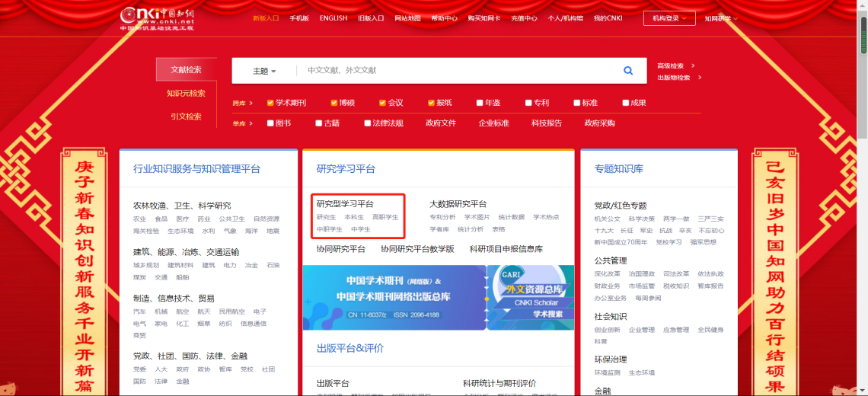868x396 pixels.
Task: Open the 机构登录 dropdown
Action: point(669,18)
